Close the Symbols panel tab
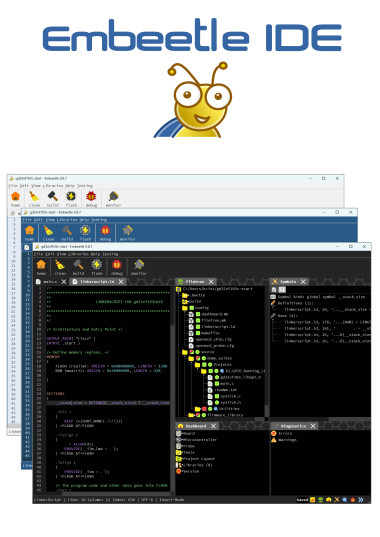This screenshot has height=537, width=380. [303, 282]
